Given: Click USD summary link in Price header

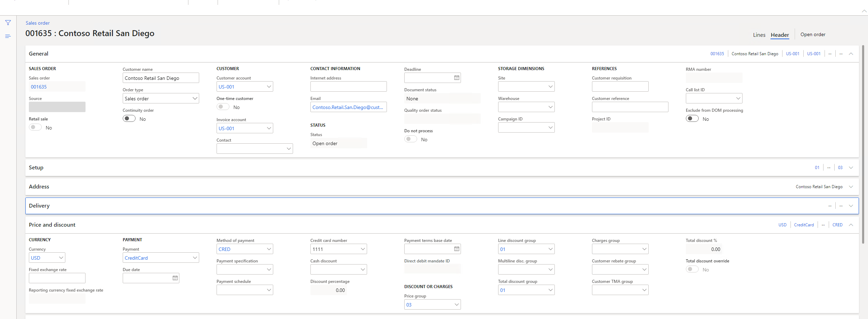Looking at the screenshot, I should click(x=782, y=225).
